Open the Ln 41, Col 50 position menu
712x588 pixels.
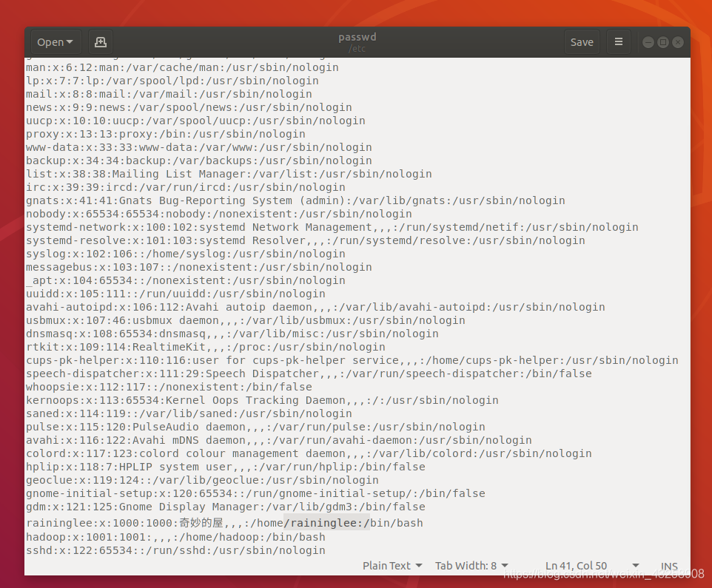592,566
